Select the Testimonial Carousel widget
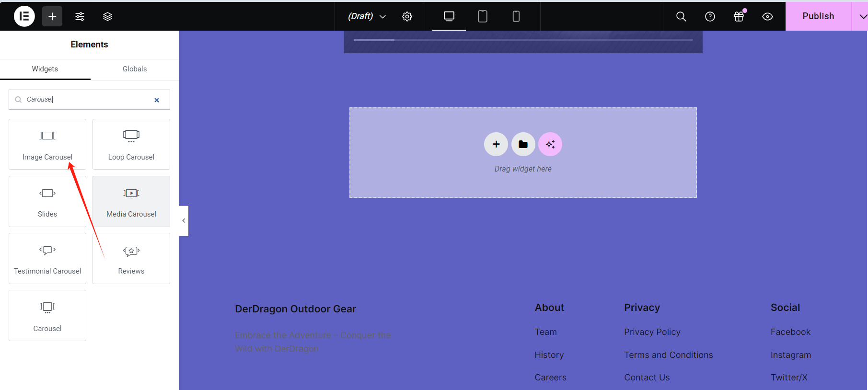The width and height of the screenshot is (868, 390). (47, 258)
